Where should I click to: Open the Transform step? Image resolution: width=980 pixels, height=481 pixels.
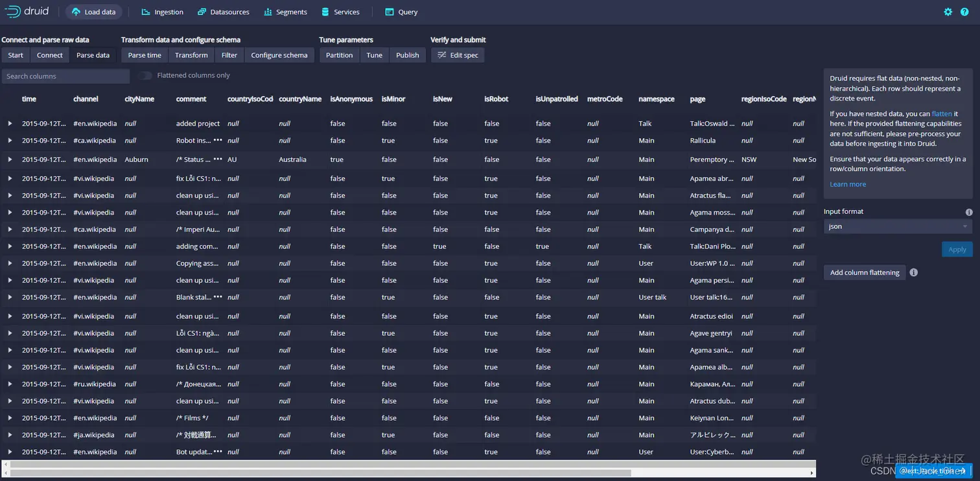[191, 55]
